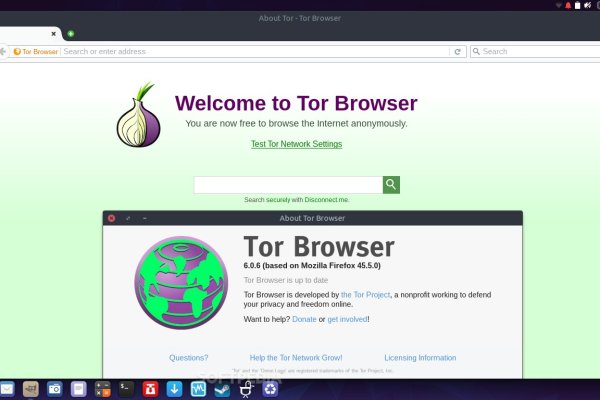Screen dimensions: 600x400
Task: Click the get involved link
Action: tap(348, 319)
